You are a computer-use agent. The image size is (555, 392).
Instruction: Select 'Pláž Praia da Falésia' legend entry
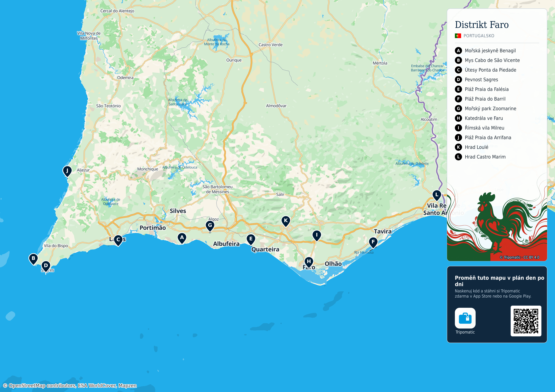click(487, 89)
